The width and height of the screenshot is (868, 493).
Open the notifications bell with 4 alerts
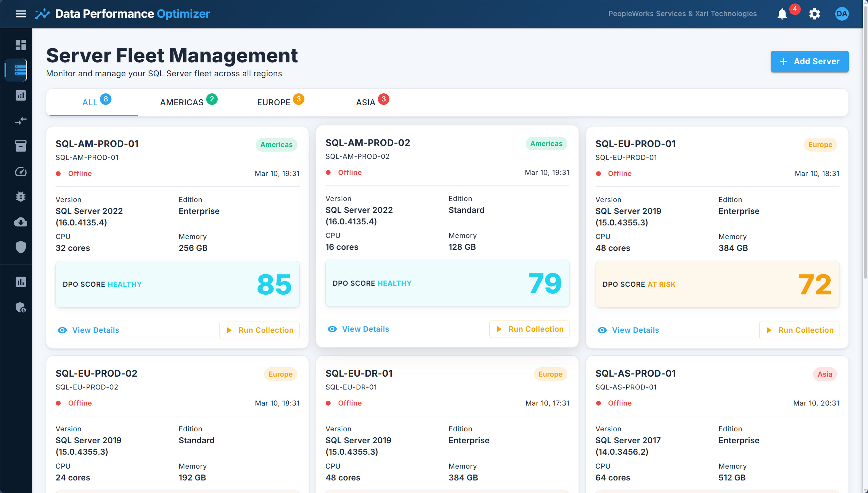click(782, 14)
